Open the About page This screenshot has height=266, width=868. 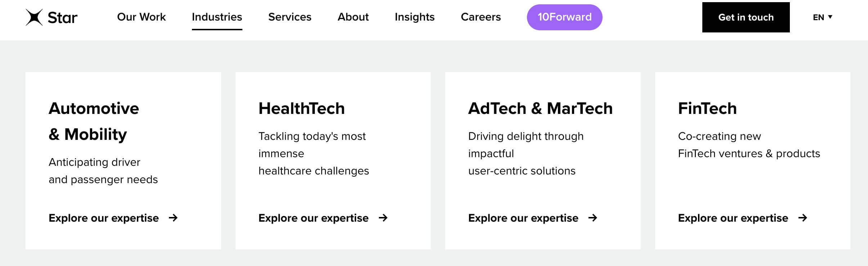[x=353, y=17]
